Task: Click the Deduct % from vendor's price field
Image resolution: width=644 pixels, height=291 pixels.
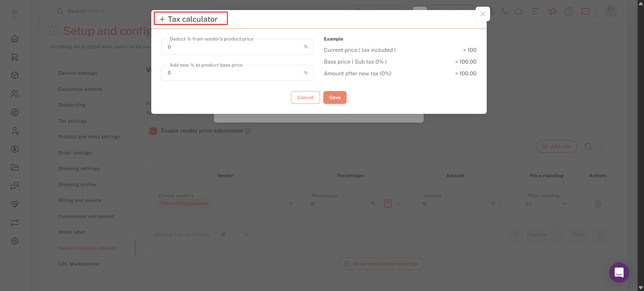Action: coord(237,47)
